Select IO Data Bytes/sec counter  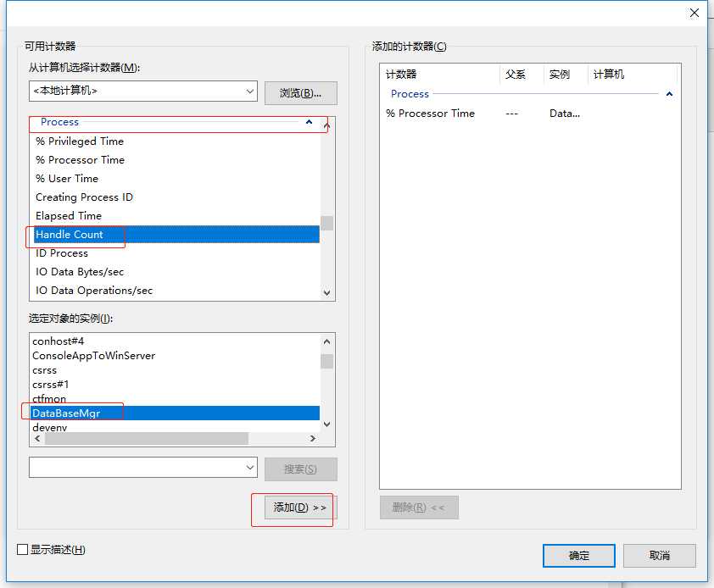[176, 272]
